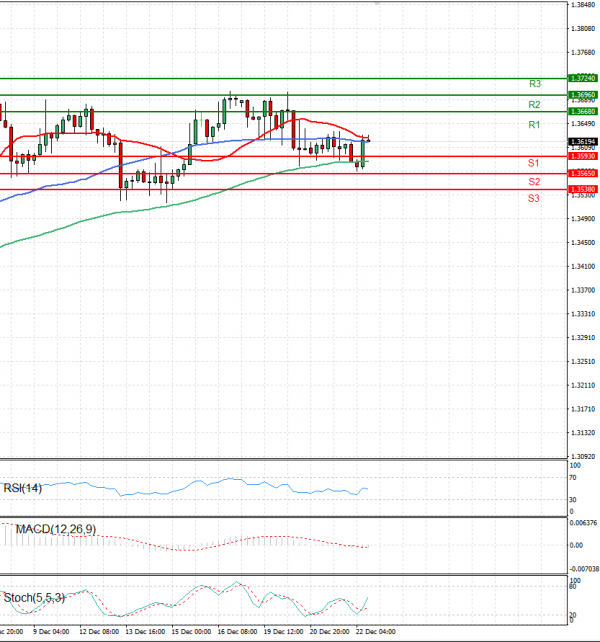Select the red 1.35380 price tag

pos(583,189)
